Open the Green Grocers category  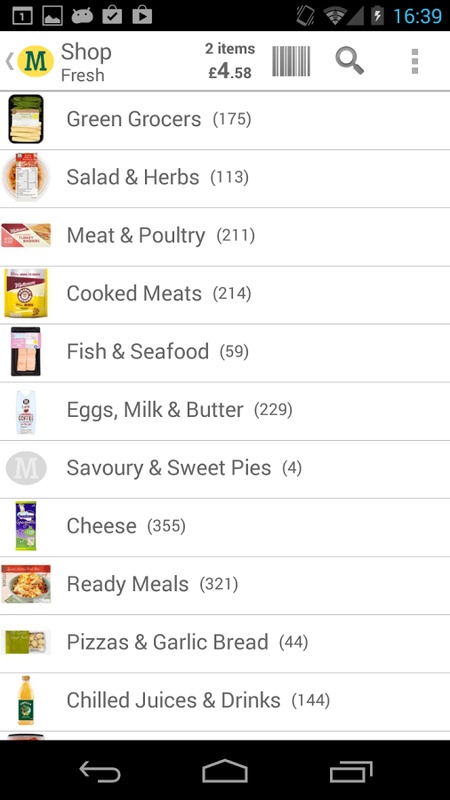click(x=225, y=120)
